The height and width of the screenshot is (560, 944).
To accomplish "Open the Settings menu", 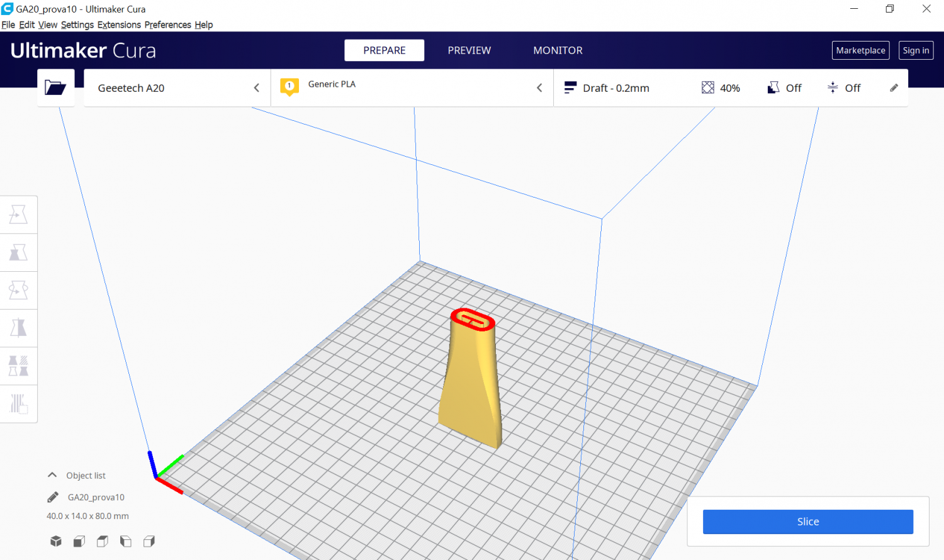I will (x=77, y=25).
